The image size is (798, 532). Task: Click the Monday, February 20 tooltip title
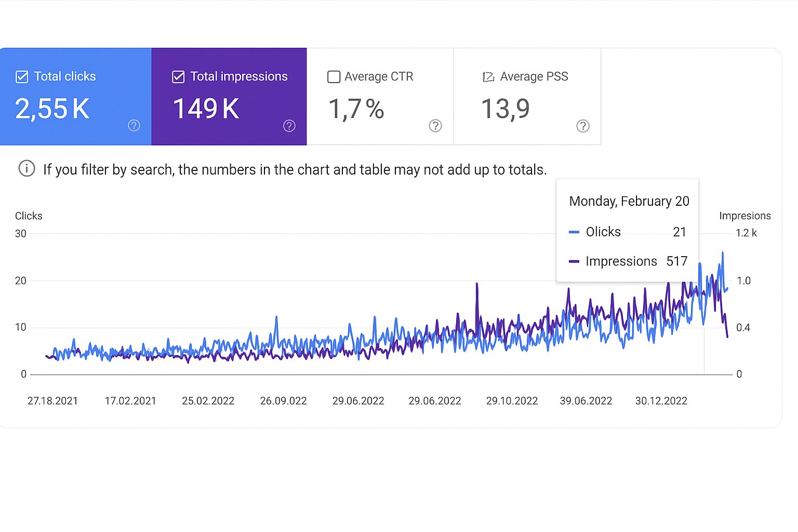click(629, 202)
